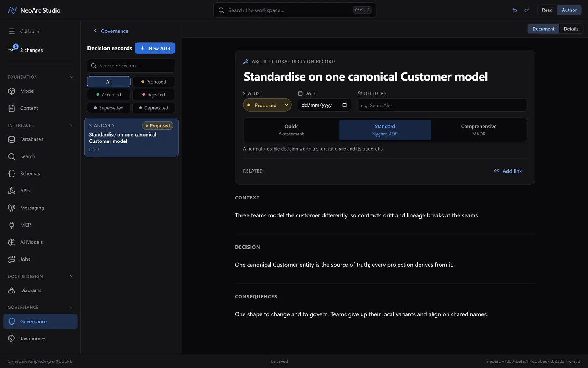588x368 pixels.
Task: Open the Diagrams shapes icon
Action: pyautogui.click(x=12, y=290)
